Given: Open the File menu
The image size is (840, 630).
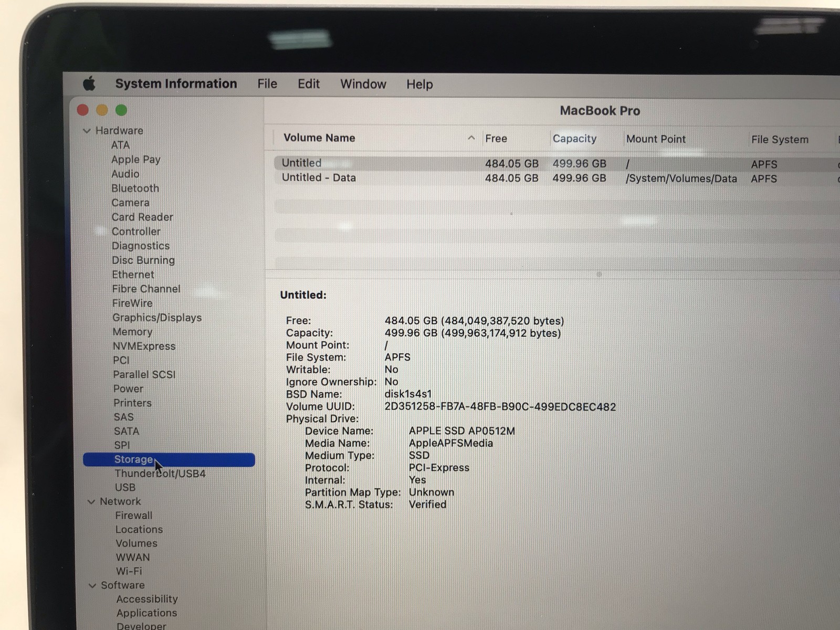Looking at the screenshot, I should click(x=267, y=84).
